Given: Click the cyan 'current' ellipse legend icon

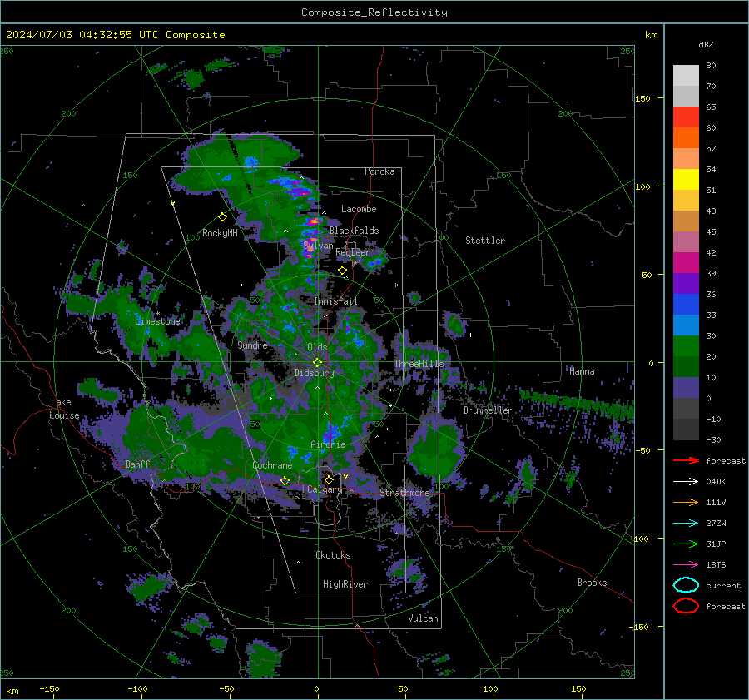Looking at the screenshot, I should coord(686,585).
